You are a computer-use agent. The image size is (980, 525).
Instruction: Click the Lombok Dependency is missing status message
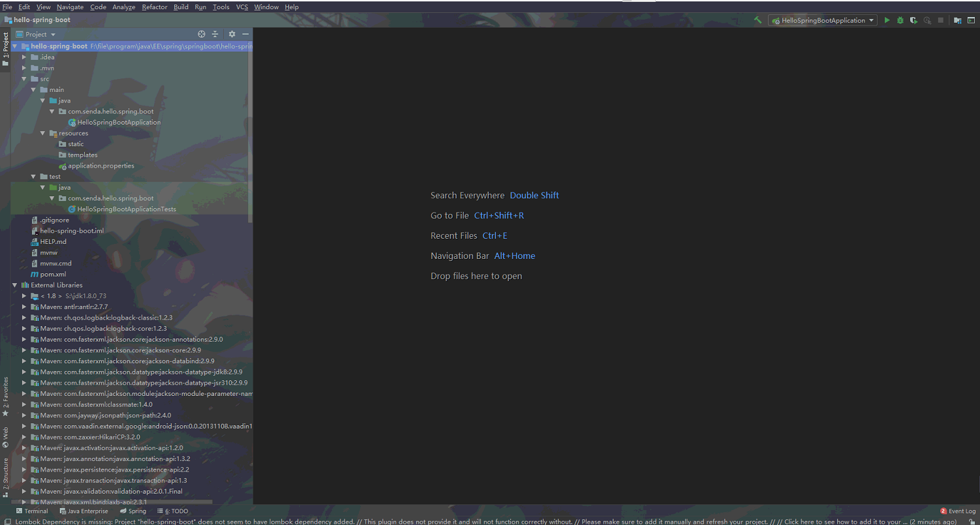(x=486, y=521)
